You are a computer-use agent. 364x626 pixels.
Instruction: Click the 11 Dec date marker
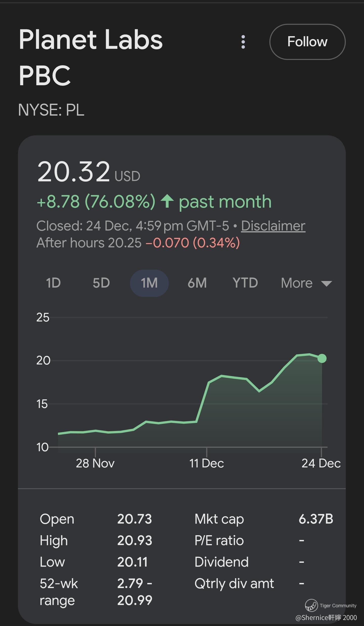coord(207,463)
